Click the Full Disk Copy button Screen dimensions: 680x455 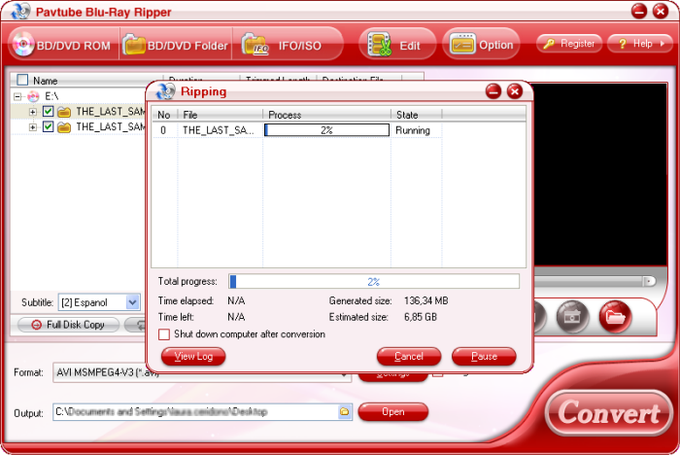tap(68, 324)
